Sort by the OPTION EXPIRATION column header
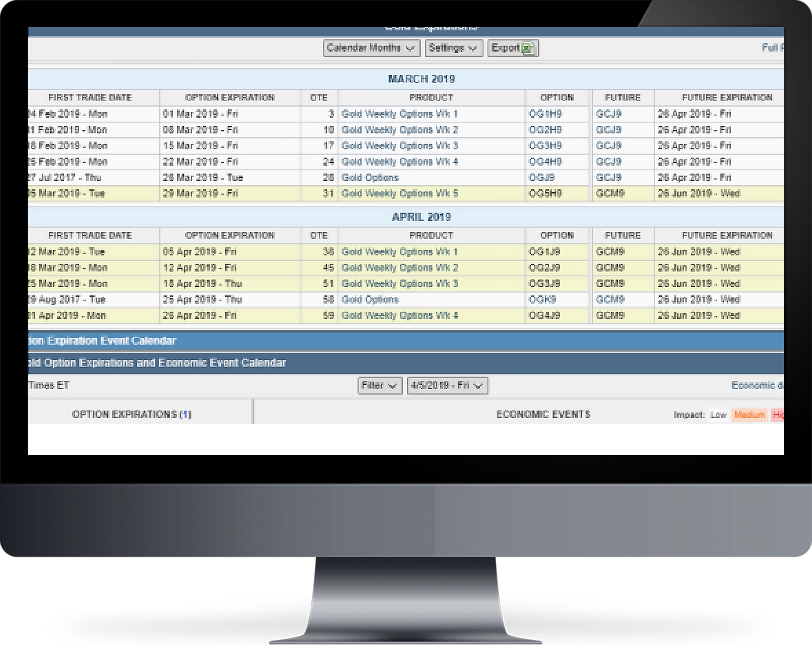The width and height of the screenshot is (812, 646). tap(230, 97)
